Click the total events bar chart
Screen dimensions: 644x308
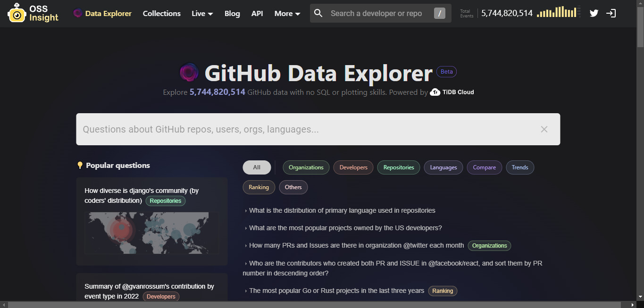(x=559, y=12)
